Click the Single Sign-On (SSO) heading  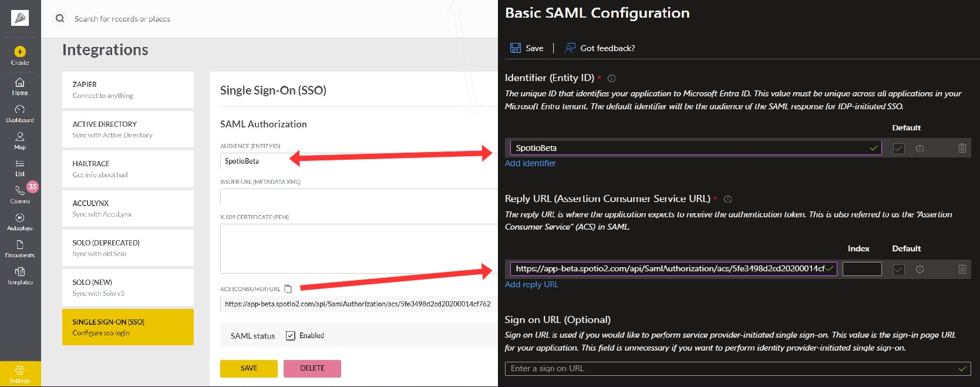[x=273, y=90]
